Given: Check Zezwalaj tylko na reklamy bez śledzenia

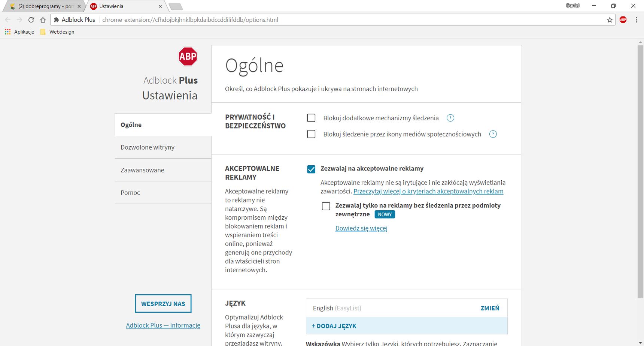Looking at the screenshot, I should coord(326,206).
